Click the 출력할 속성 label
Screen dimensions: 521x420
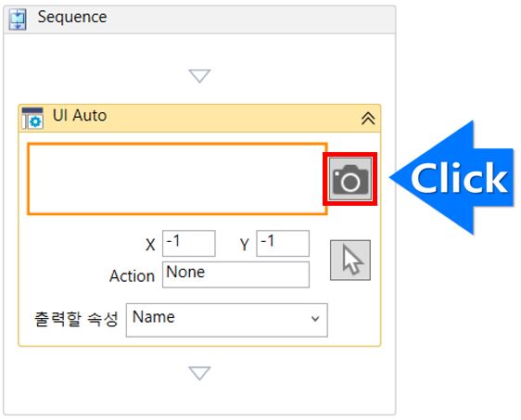point(76,319)
